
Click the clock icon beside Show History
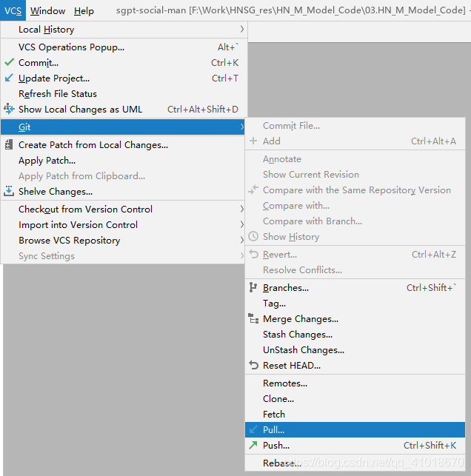tap(253, 236)
